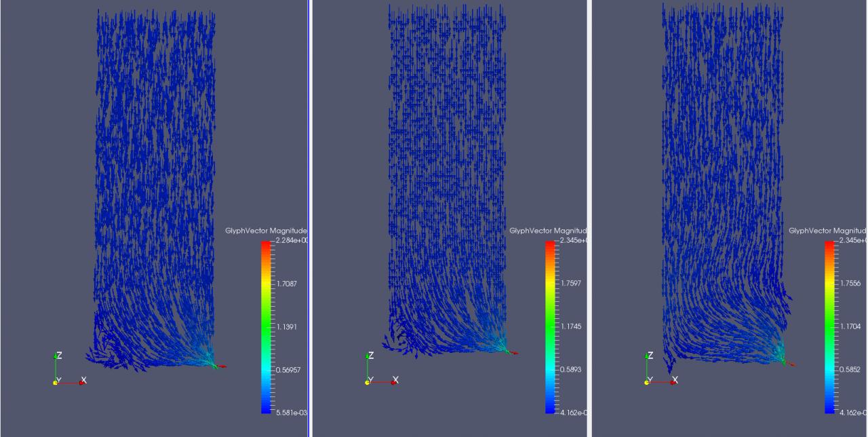Click the X axis label in left view
The height and width of the screenshot is (437, 868).
coord(84,380)
